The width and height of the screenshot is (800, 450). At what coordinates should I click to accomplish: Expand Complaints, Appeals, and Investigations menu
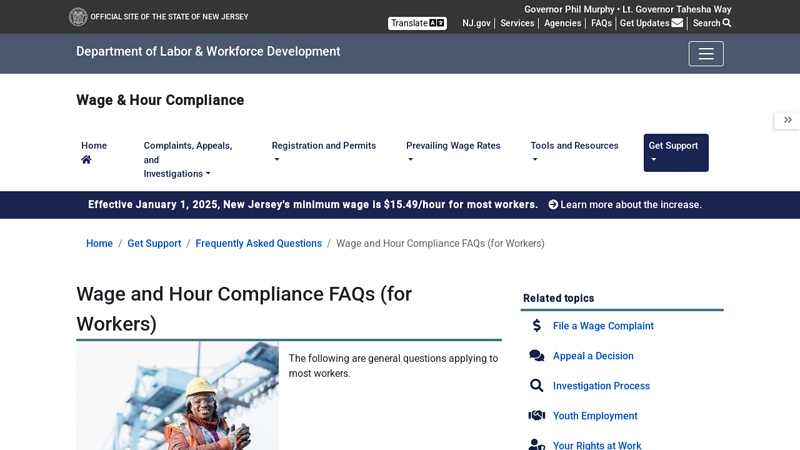click(x=188, y=160)
